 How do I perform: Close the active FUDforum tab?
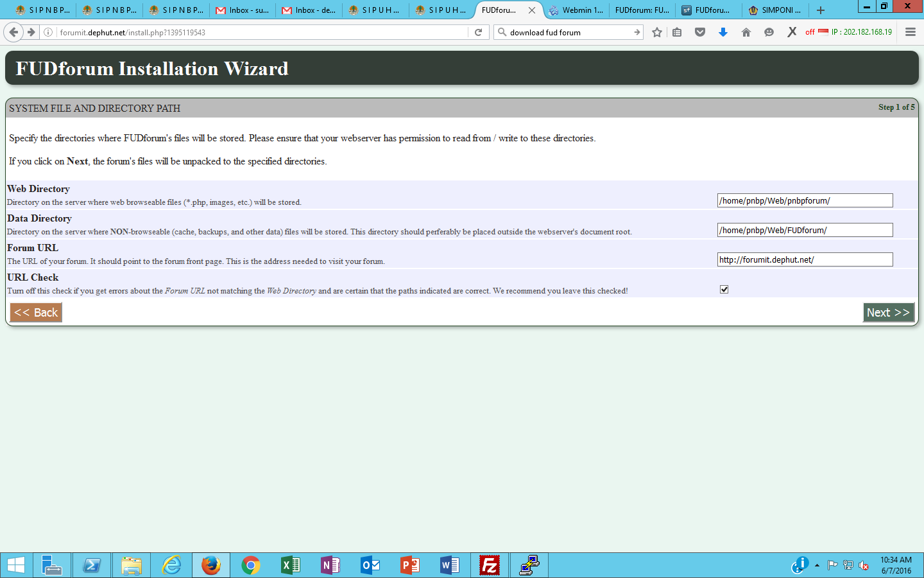coord(532,10)
